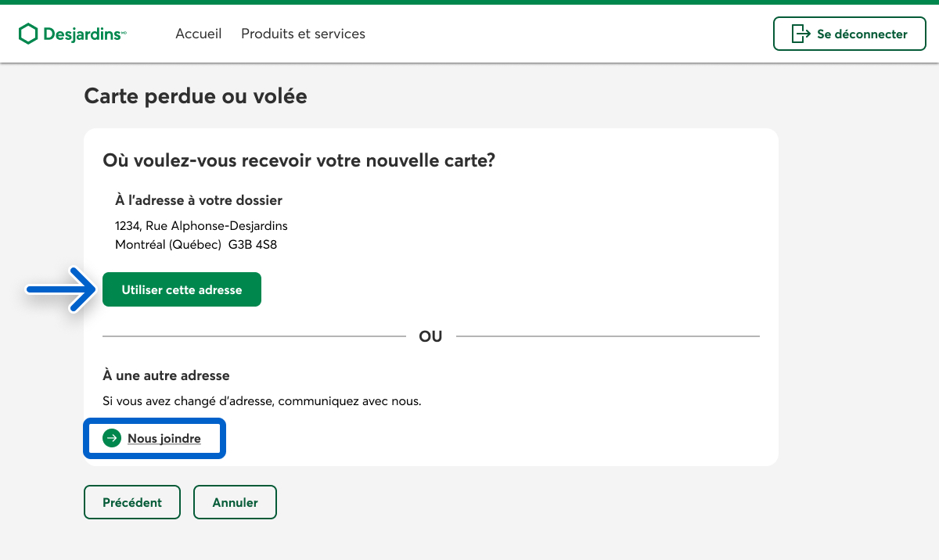Click the Montréal (Québec) G3B 4S8 line

[196, 244]
